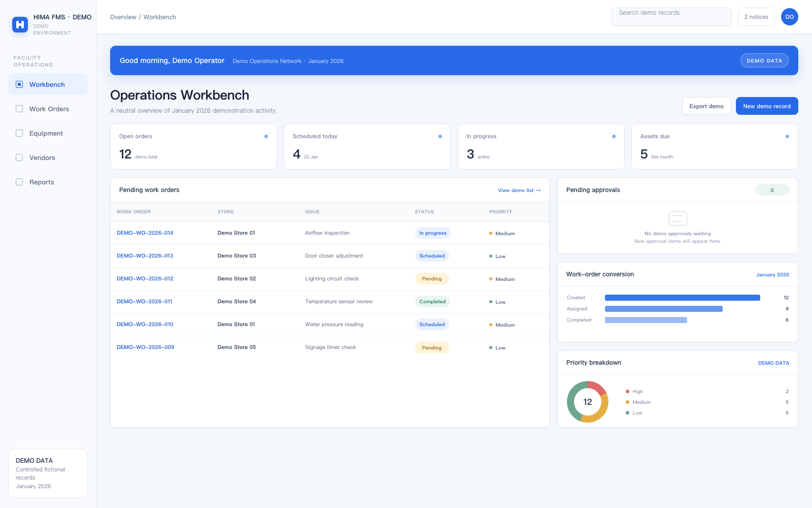The height and width of the screenshot is (508, 812).
Task: Open the Reports page
Action: click(x=48, y=182)
